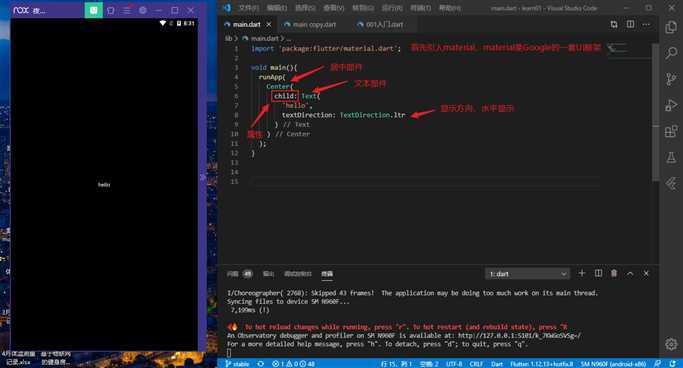
Task: Click the stable git branch in the status bar
Action: click(237, 364)
